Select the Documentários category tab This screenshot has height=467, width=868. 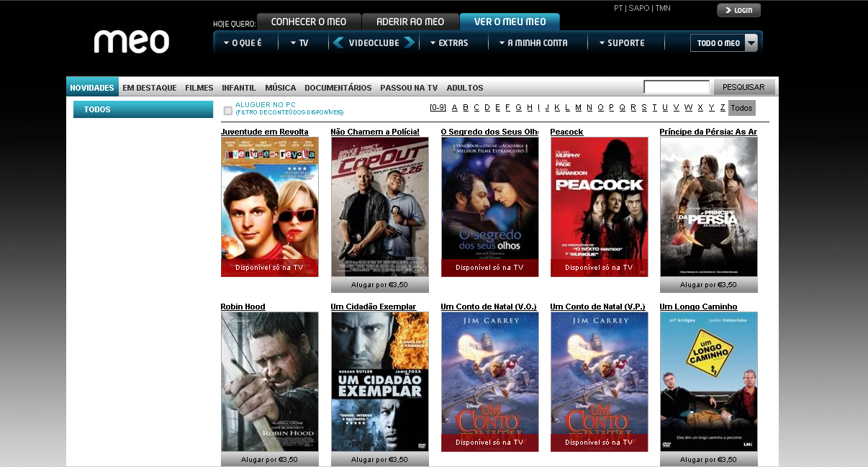pyautogui.click(x=338, y=88)
